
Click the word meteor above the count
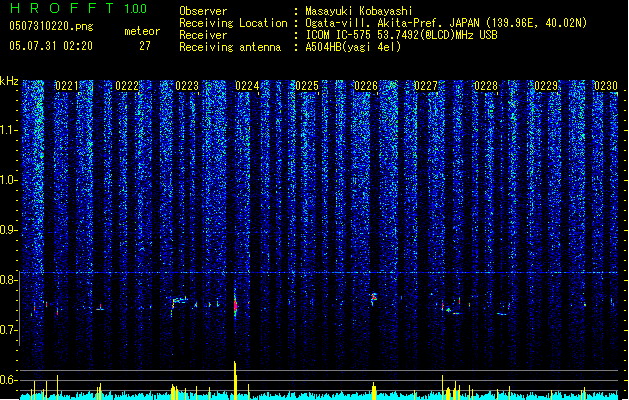142,31
